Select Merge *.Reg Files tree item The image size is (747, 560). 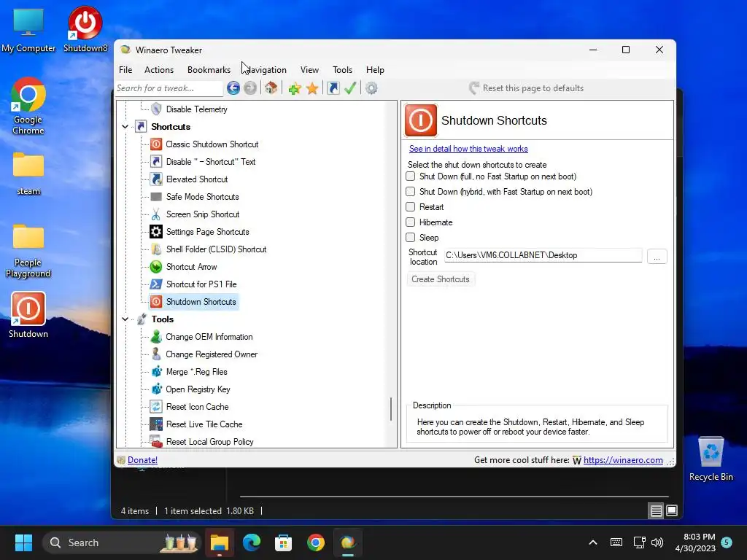[x=196, y=372]
